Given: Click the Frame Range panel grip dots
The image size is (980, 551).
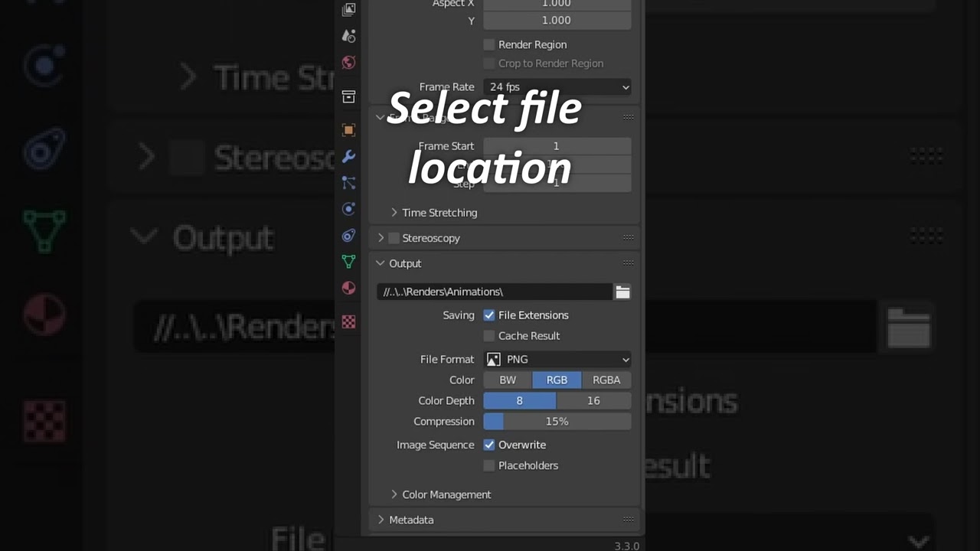Looking at the screenshot, I should (x=628, y=118).
